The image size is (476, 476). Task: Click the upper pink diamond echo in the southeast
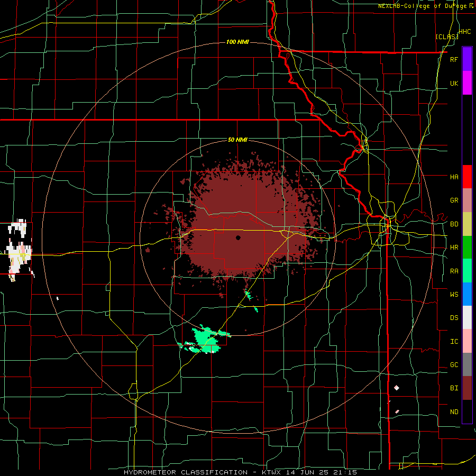coord(397,388)
